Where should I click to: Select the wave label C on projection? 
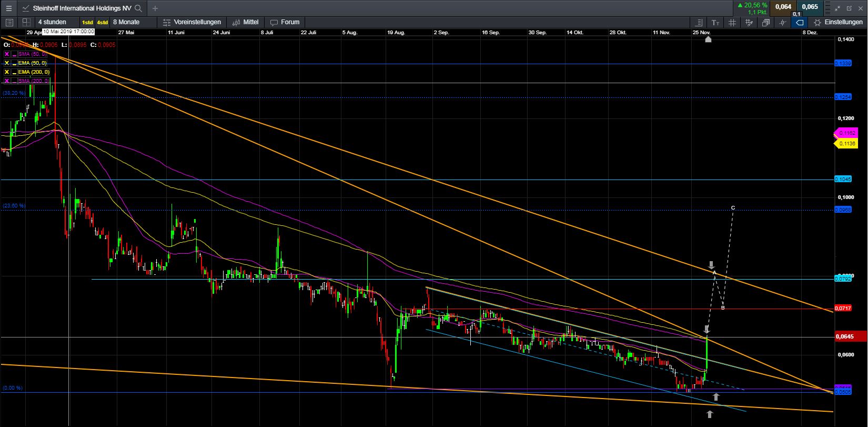pos(733,208)
